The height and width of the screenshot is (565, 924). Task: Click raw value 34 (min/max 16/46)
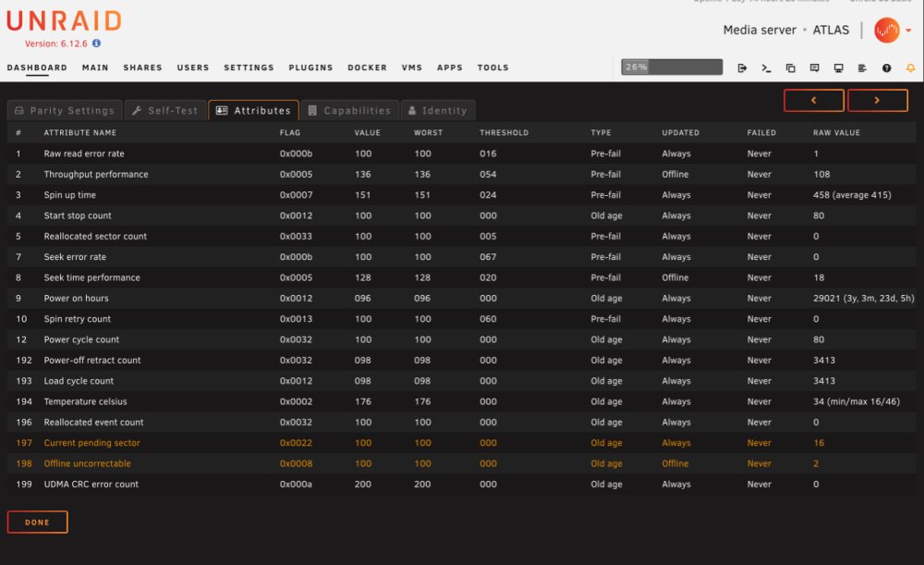(x=857, y=401)
